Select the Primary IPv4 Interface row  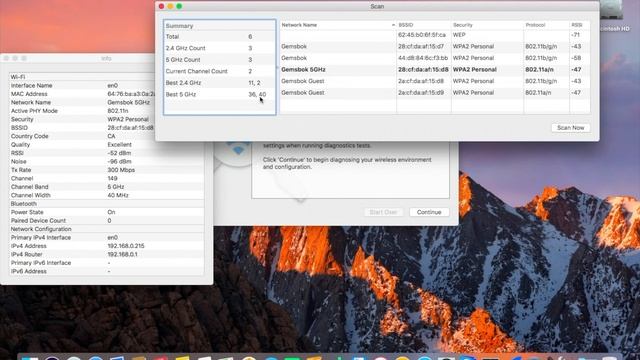coord(106,238)
